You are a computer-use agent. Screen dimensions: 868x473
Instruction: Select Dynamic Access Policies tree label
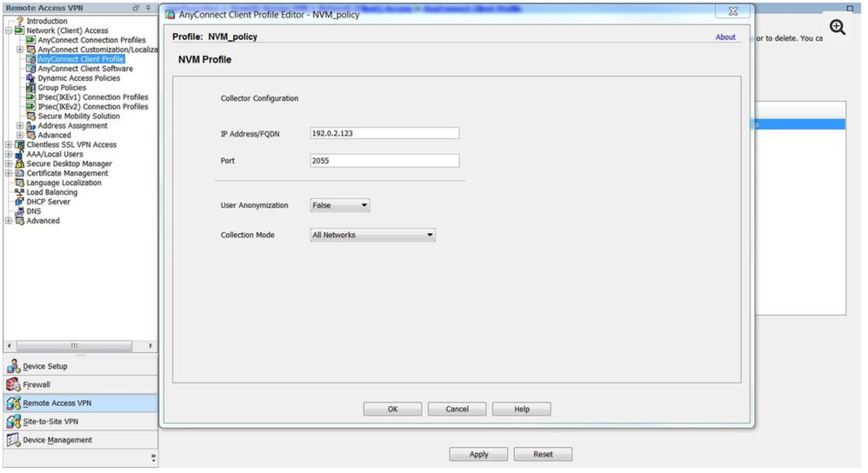coord(78,78)
